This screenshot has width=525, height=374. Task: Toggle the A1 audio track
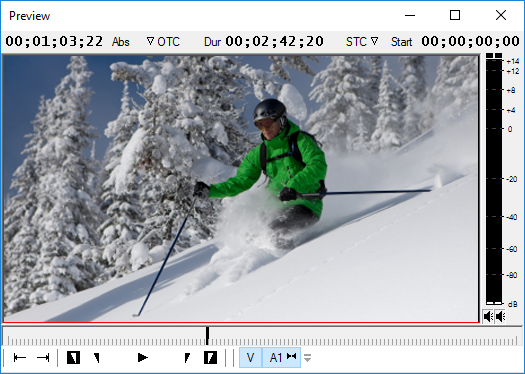(276, 358)
